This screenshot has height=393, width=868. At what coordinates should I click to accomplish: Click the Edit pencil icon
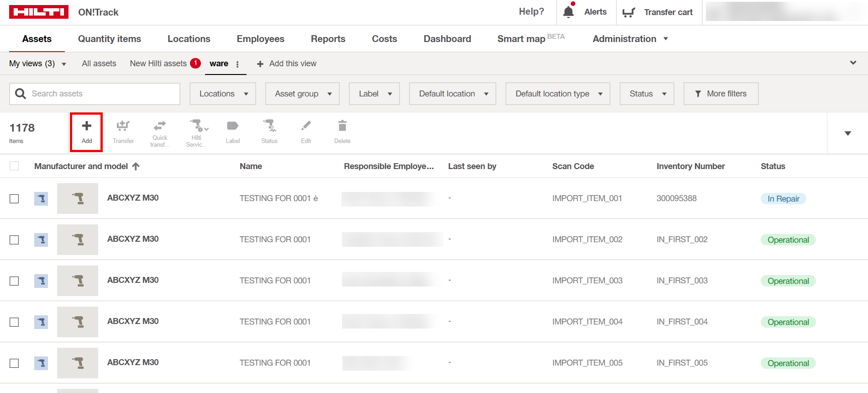306,126
